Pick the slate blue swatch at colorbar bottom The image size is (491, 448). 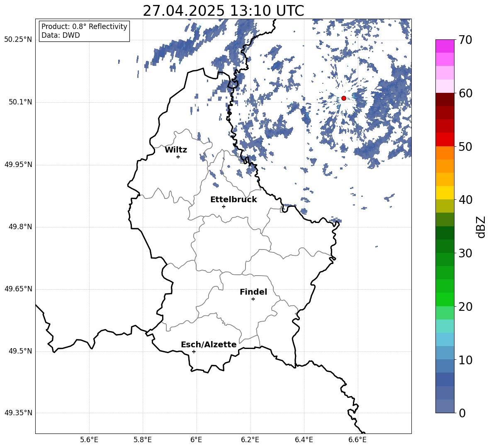click(x=445, y=406)
